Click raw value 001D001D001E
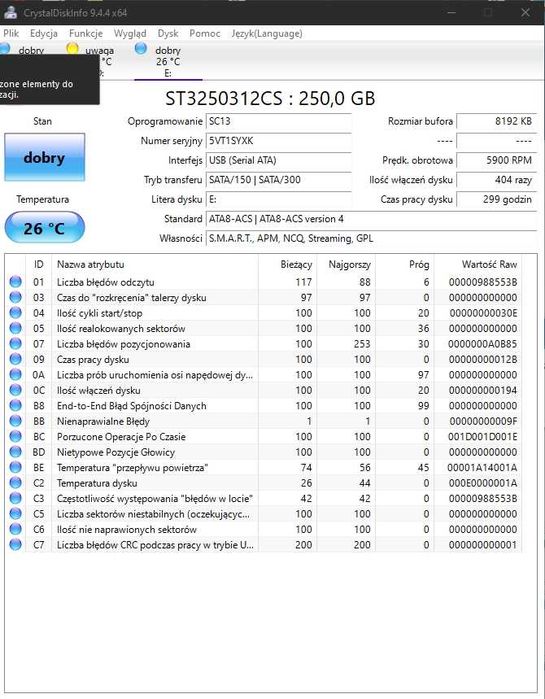This screenshot has height=699, width=545. [483, 437]
